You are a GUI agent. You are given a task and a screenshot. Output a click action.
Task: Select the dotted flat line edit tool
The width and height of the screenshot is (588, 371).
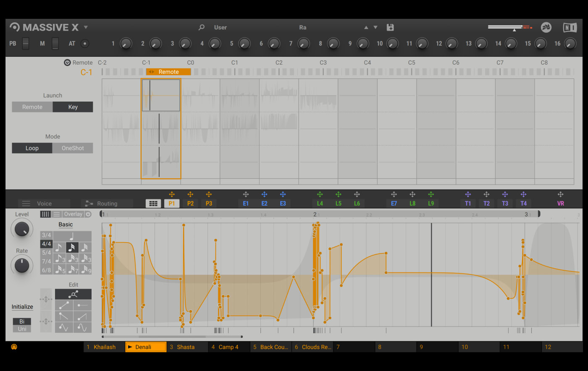(82, 305)
